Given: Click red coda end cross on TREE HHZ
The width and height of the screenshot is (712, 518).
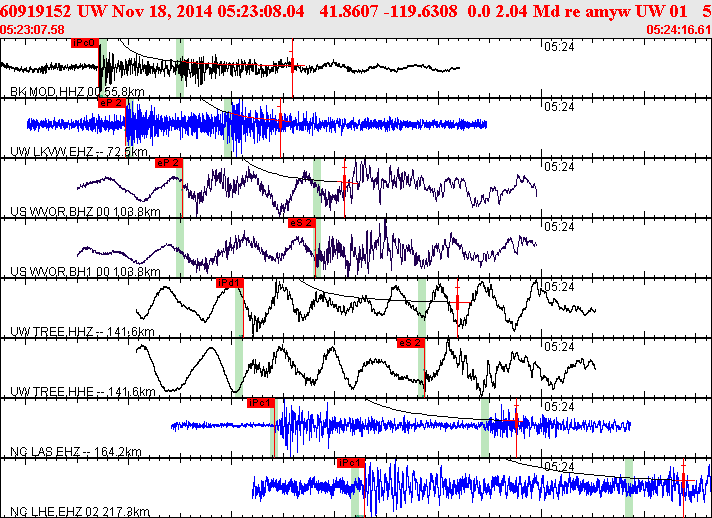Looking at the screenshot, I should coord(457,301).
